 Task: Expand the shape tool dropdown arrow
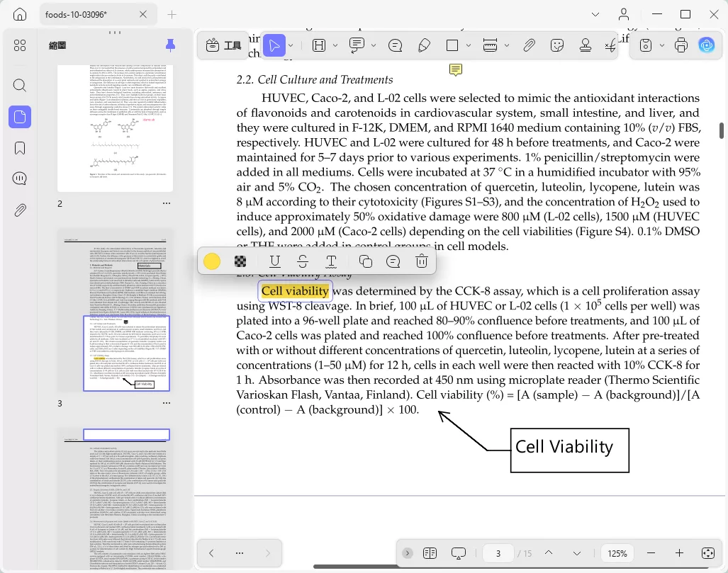point(469,45)
